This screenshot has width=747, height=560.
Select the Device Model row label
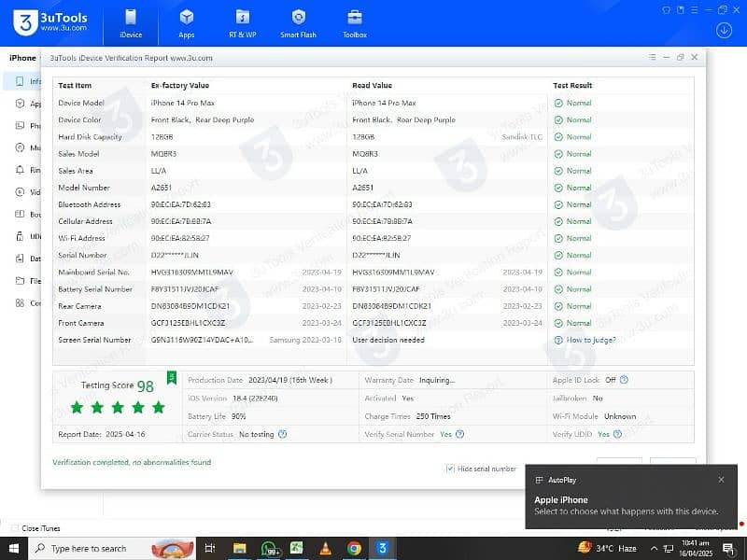coord(81,103)
